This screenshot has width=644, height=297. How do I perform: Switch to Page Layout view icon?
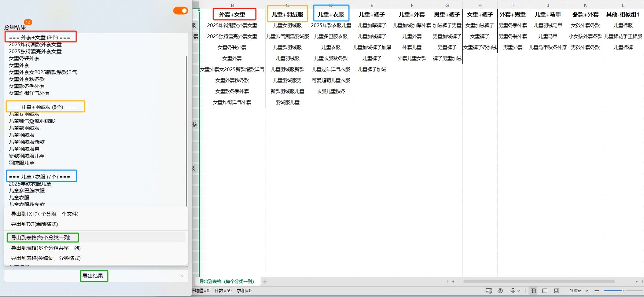coord(556,291)
